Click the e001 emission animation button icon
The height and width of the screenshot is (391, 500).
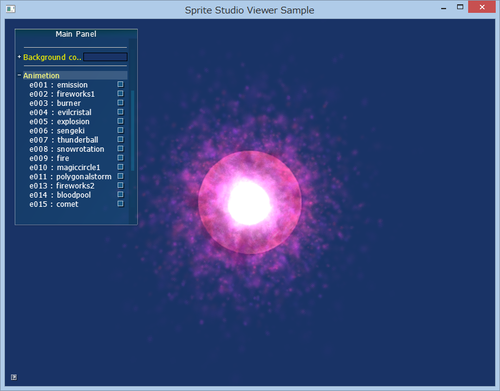pyautogui.click(x=120, y=84)
